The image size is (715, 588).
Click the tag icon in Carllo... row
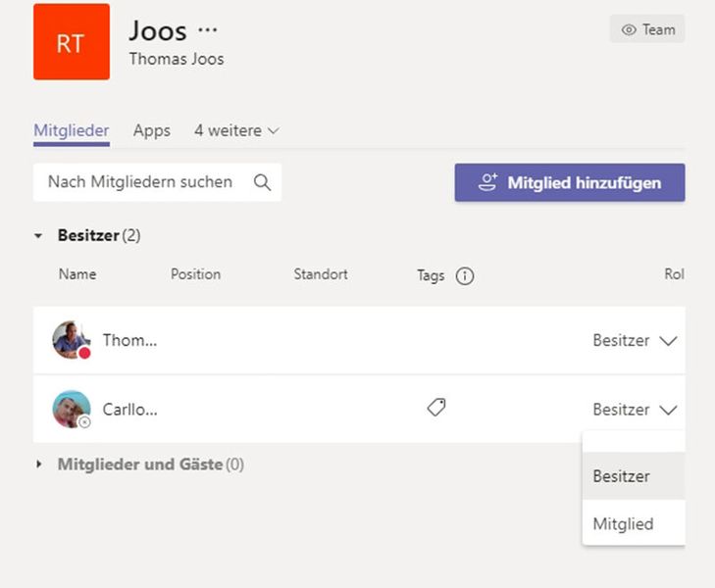(x=436, y=407)
